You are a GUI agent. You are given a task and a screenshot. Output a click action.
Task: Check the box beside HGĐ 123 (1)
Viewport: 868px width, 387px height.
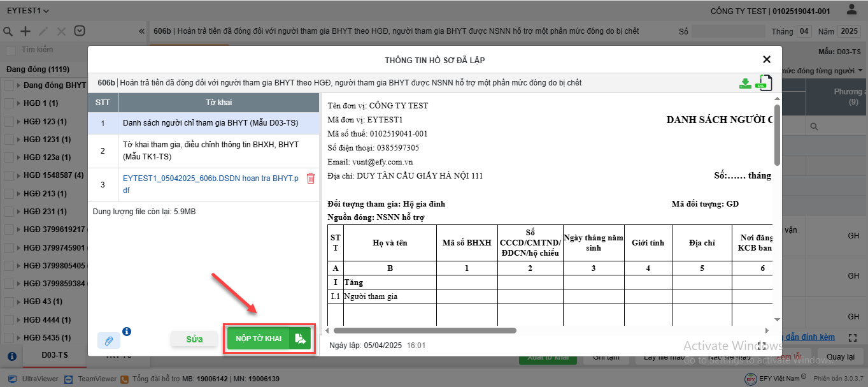[9, 121]
